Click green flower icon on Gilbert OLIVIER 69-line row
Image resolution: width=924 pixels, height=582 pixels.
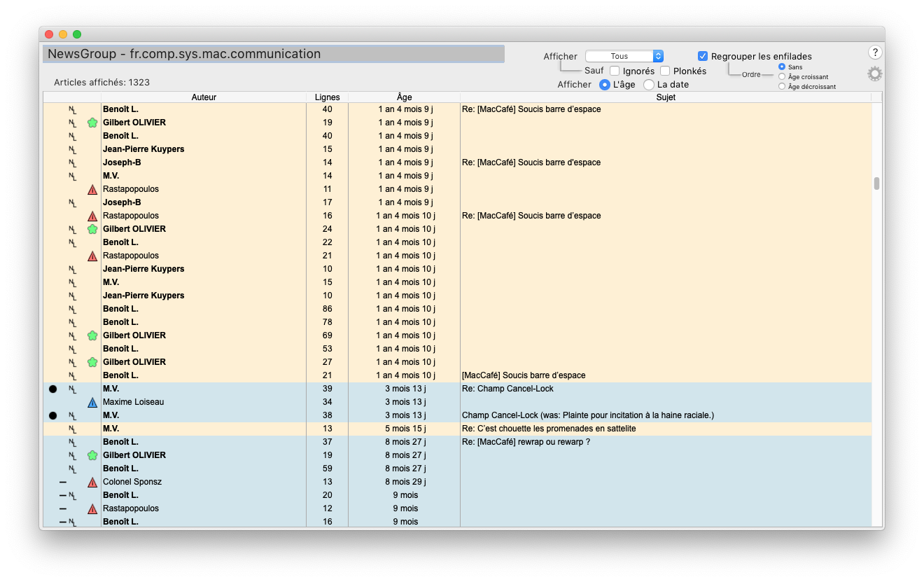coord(92,335)
